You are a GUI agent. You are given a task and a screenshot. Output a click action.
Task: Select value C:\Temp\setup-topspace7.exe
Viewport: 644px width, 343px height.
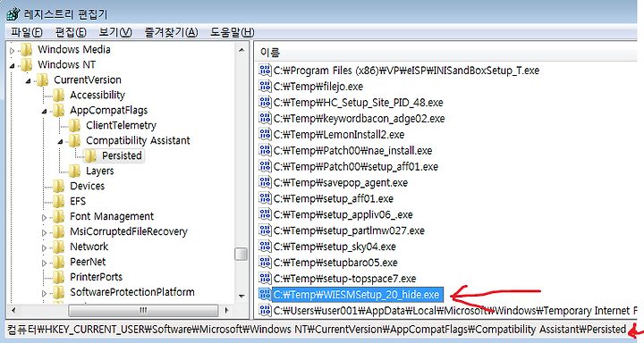[344, 279]
